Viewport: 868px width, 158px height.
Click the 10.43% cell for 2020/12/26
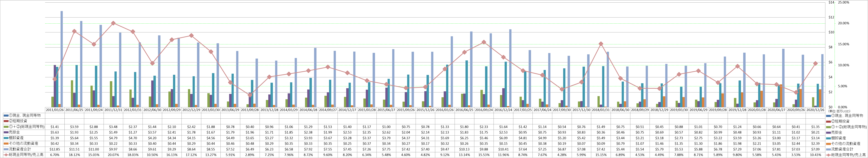pos(815,155)
